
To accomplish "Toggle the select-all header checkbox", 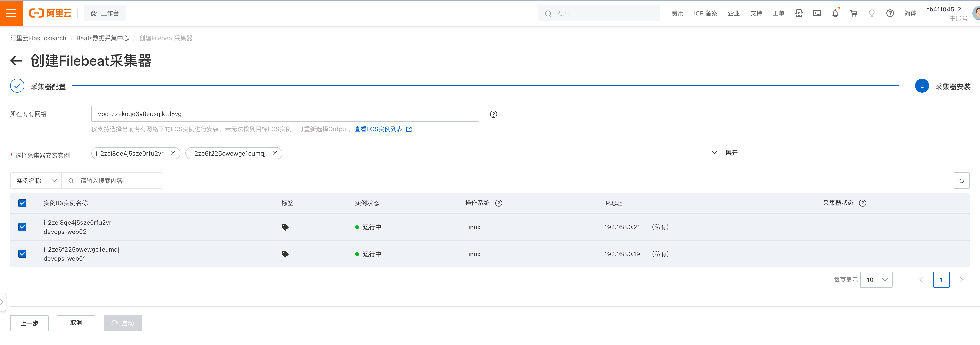I will [22, 203].
